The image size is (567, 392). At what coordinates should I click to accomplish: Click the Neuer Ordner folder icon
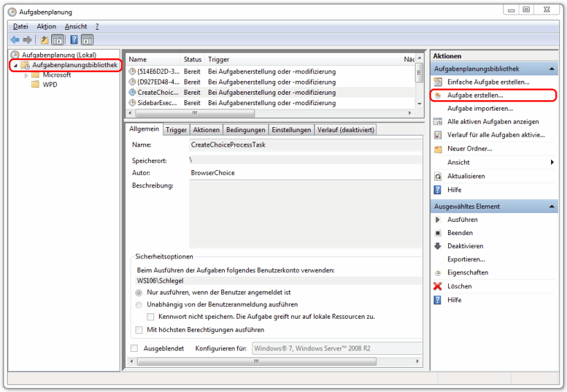pyautogui.click(x=438, y=149)
